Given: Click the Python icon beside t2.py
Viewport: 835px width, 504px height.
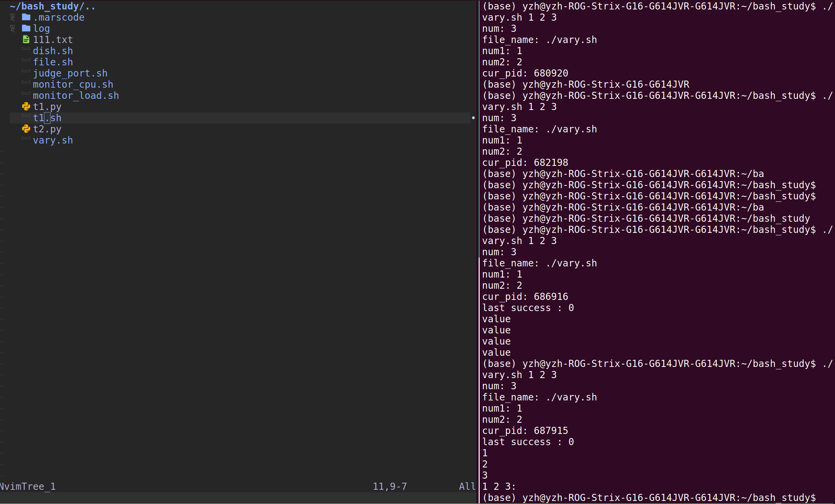Looking at the screenshot, I should (x=26, y=129).
